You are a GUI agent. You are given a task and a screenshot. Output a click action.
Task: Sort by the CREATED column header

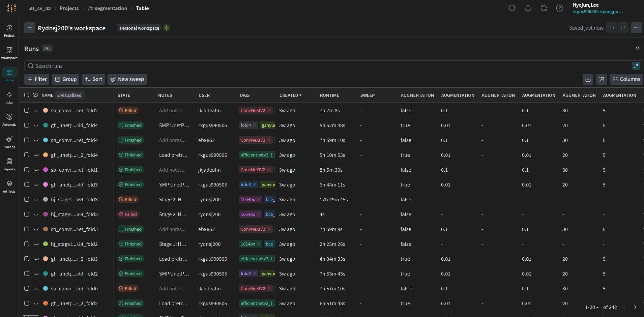click(x=290, y=95)
